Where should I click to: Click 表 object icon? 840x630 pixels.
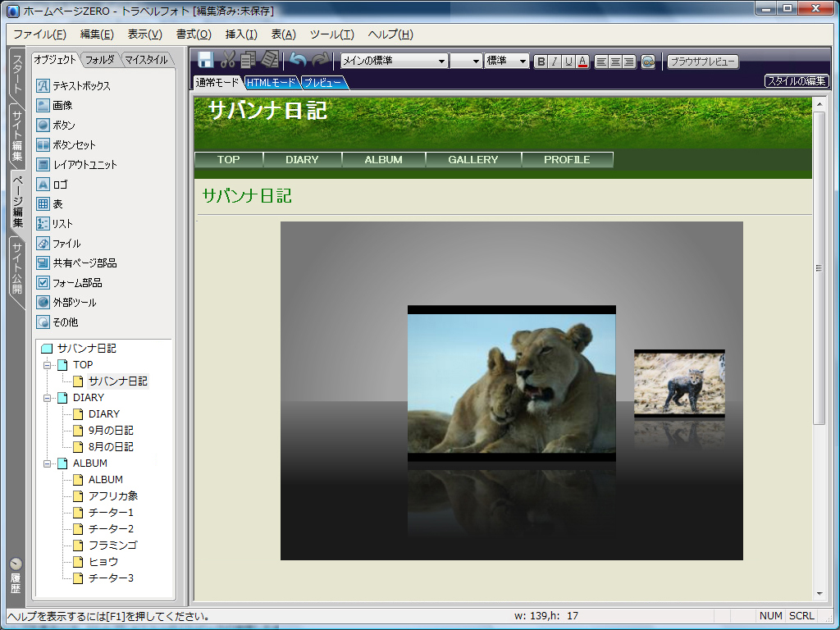coord(43,204)
